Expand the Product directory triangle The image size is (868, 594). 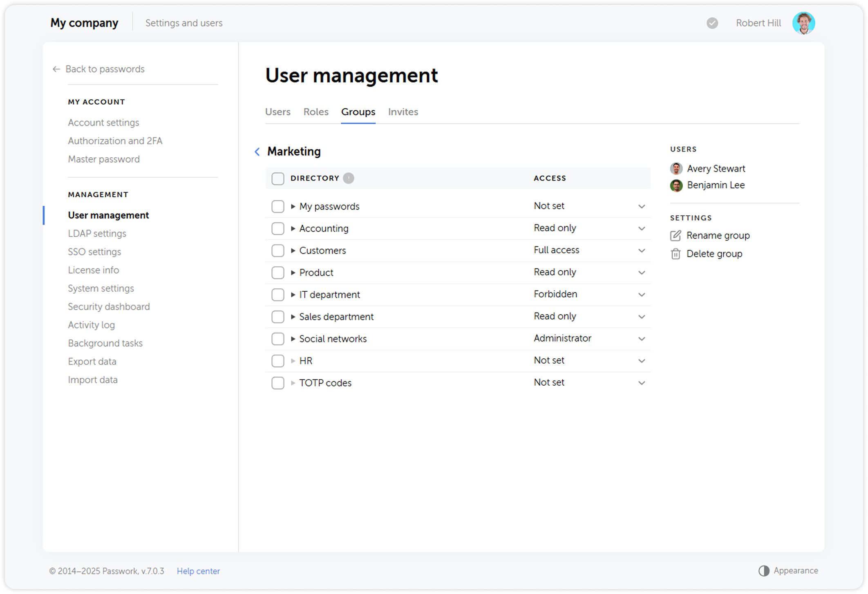(293, 273)
